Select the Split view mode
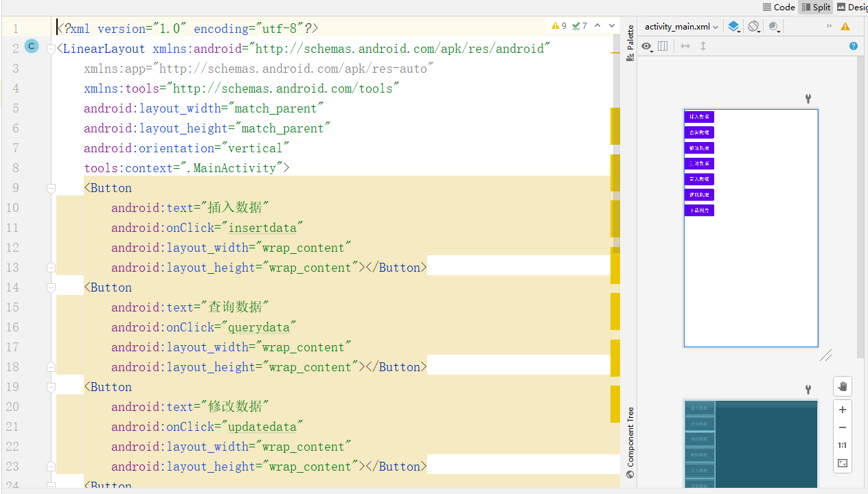The height and width of the screenshot is (494, 868). pyautogui.click(x=816, y=7)
